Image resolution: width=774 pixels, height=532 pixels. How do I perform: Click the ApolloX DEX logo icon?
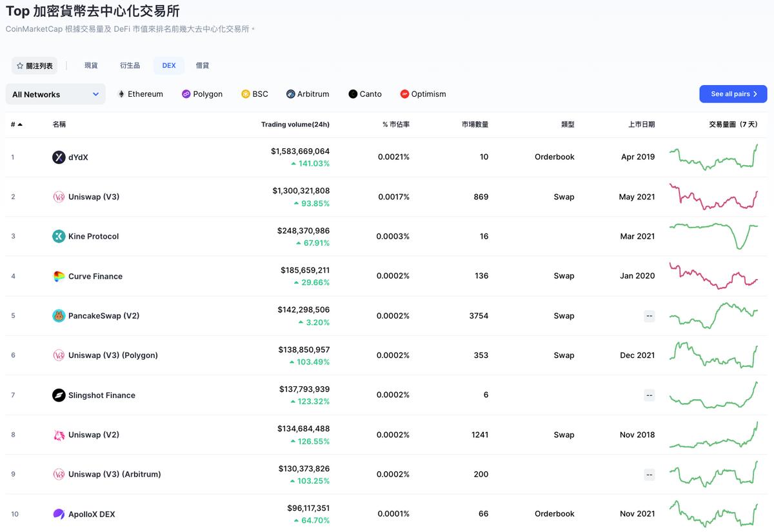tap(59, 514)
